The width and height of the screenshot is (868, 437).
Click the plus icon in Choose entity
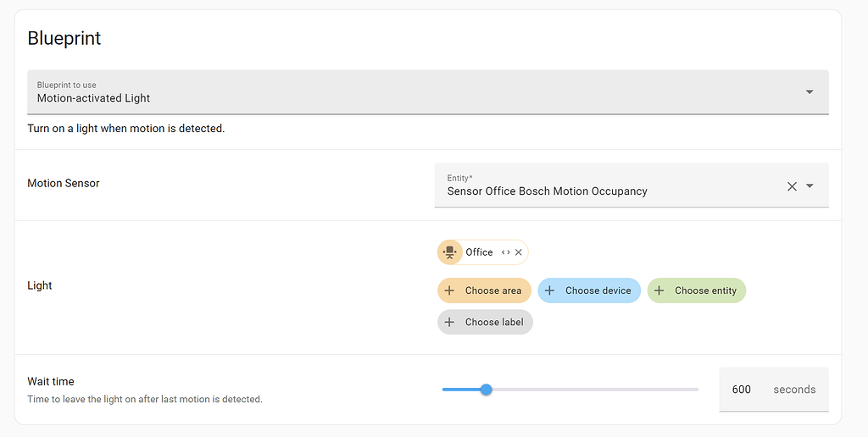point(659,290)
